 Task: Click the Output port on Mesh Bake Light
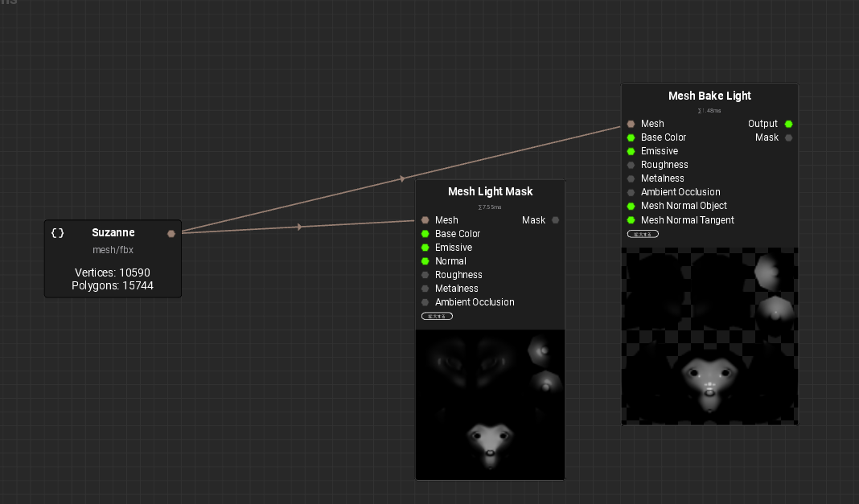click(789, 124)
